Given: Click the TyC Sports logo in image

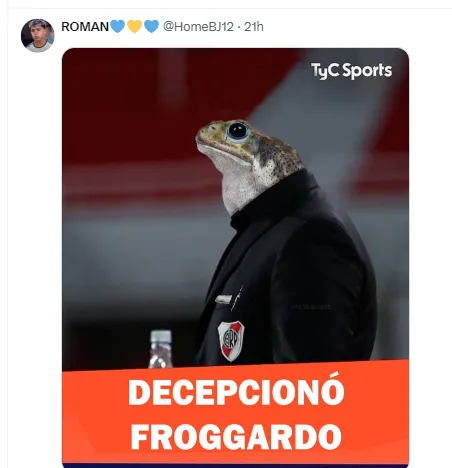Looking at the screenshot, I should pos(351,71).
